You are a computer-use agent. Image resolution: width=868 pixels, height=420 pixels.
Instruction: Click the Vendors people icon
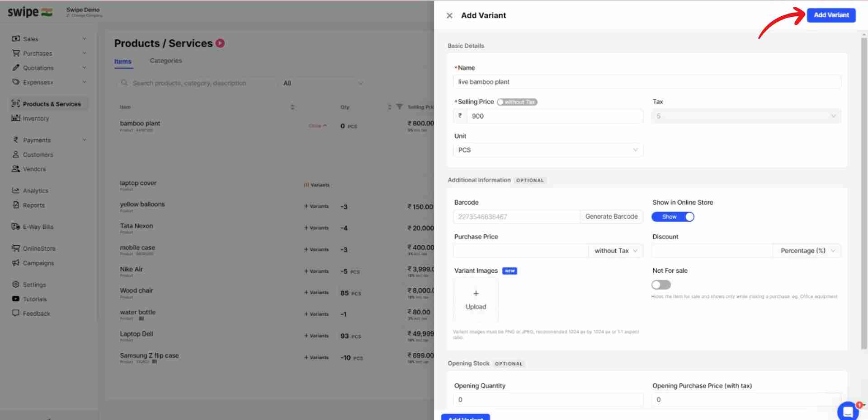(x=16, y=169)
